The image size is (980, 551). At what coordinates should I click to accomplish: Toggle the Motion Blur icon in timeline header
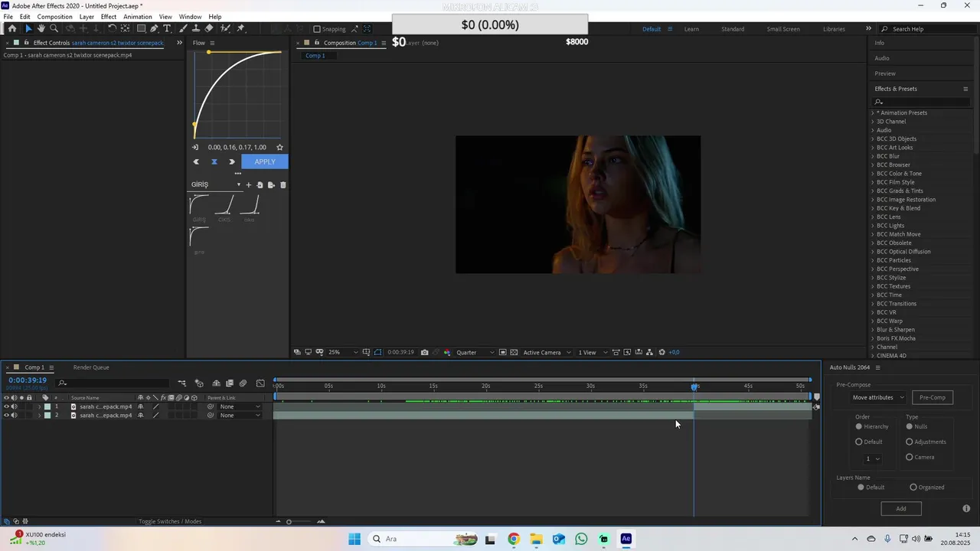point(243,383)
